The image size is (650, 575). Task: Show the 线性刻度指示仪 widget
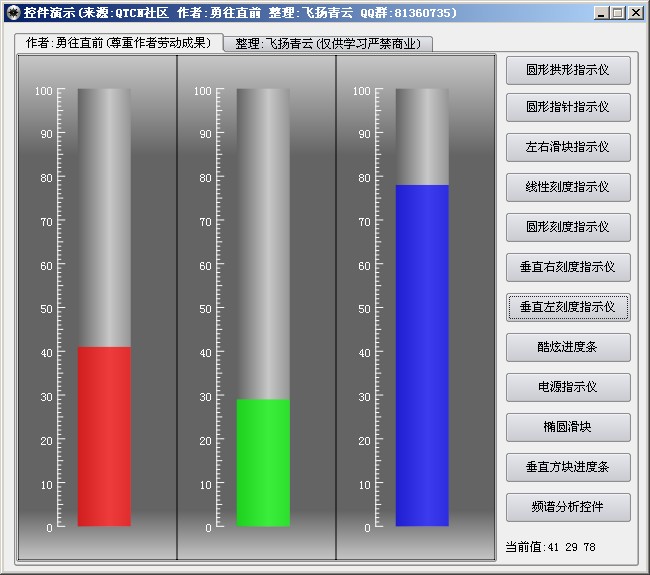click(x=568, y=187)
